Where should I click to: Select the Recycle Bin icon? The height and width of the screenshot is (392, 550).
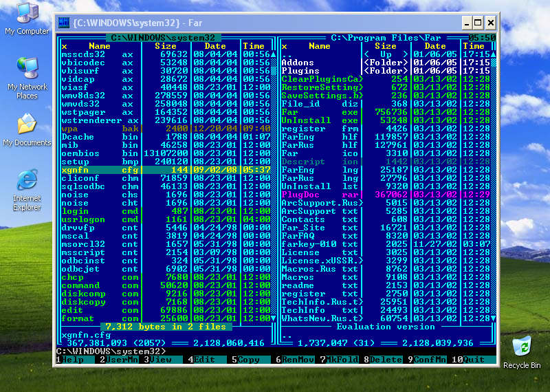522,353
